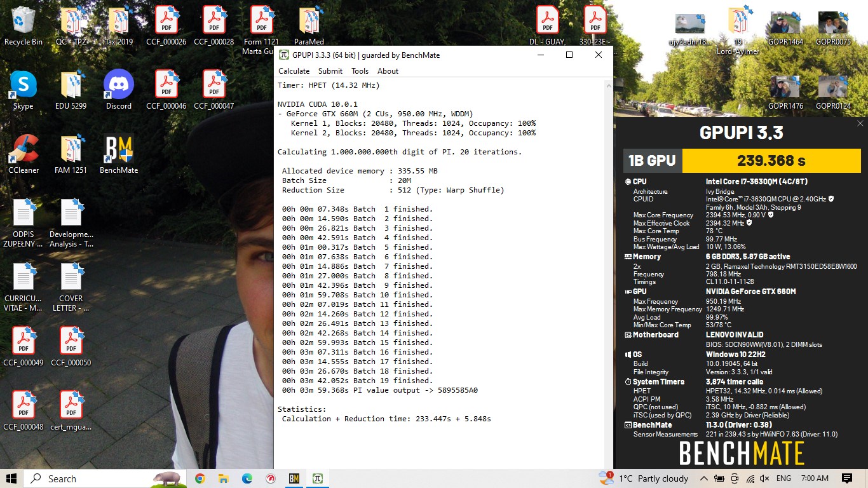
Task: Click the 'PI value output -> 5895585A0' line
Action: (380, 390)
